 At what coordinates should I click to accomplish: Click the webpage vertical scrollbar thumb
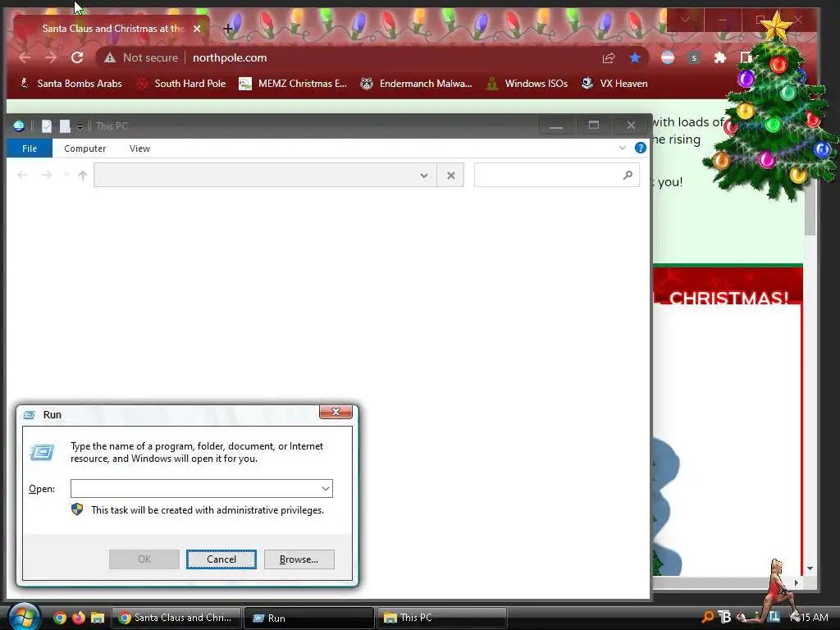tap(810, 209)
